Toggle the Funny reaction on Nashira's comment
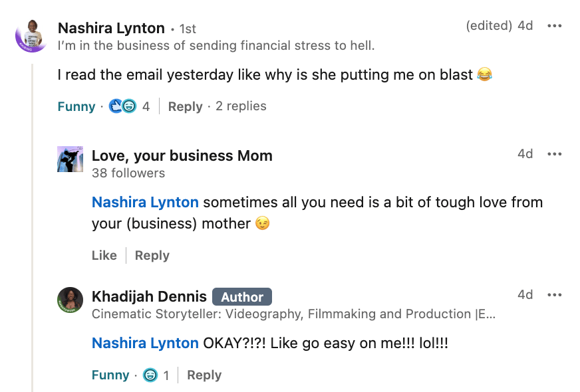Screen dimensions: 580x392 coord(76,106)
